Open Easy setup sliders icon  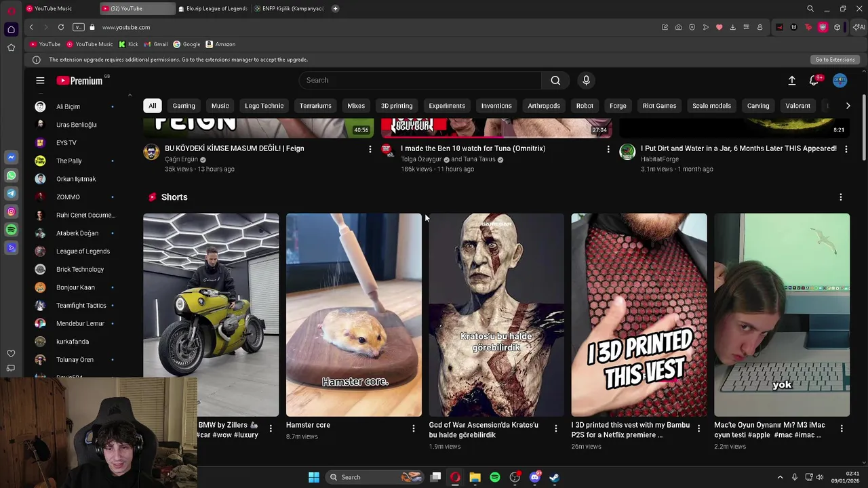pyautogui.click(x=746, y=27)
